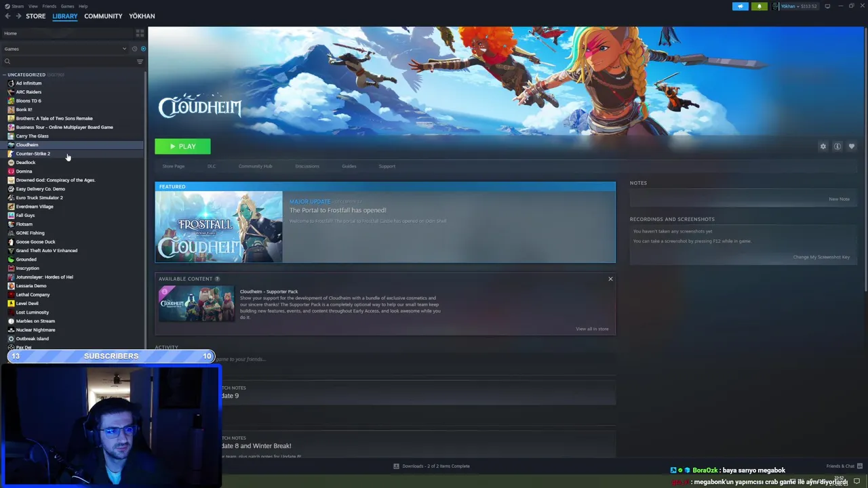
Task: Open the Yokhan account avatar
Action: click(x=775, y=6)
